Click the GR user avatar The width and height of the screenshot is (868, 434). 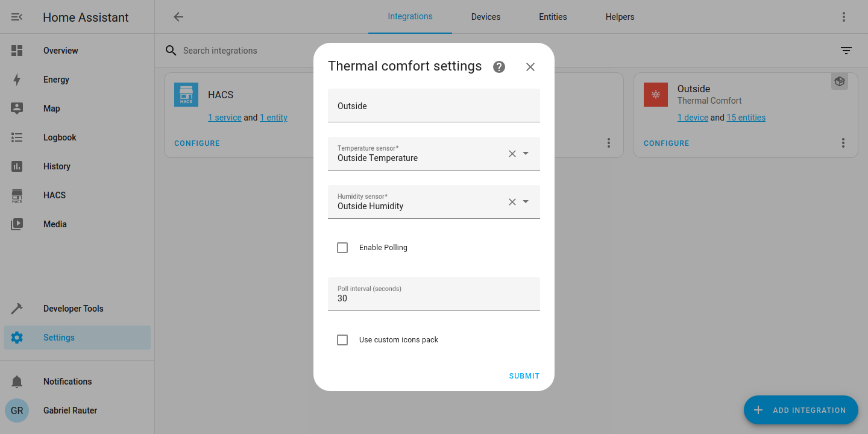pos(17,410)
